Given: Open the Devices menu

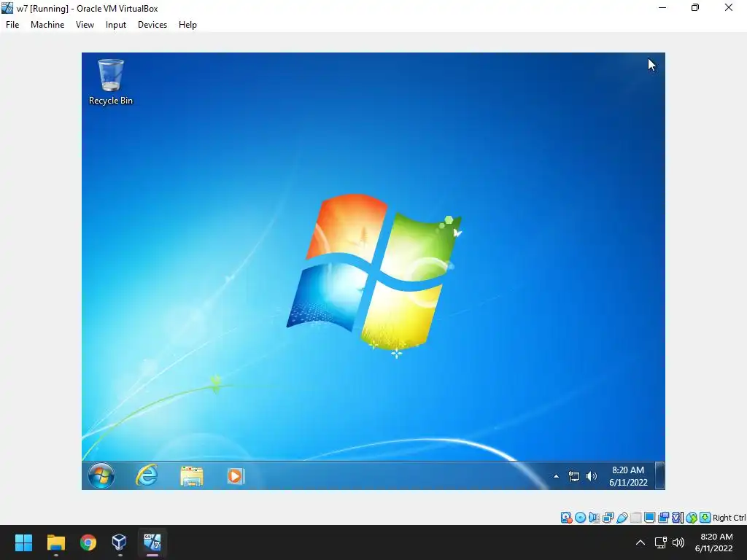Looking at the screenshot, I should point(152,25).
